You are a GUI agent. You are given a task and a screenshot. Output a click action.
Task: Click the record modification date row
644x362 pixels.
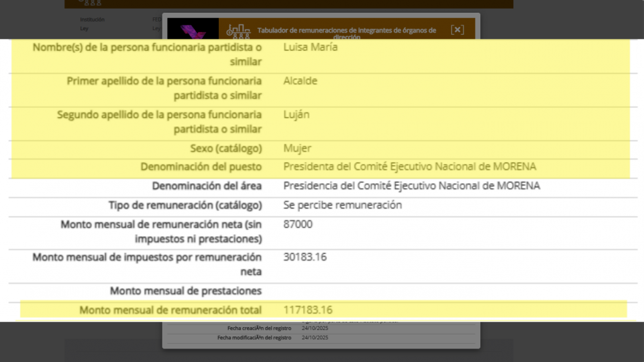pyautogui.click(x=282, y=337)
